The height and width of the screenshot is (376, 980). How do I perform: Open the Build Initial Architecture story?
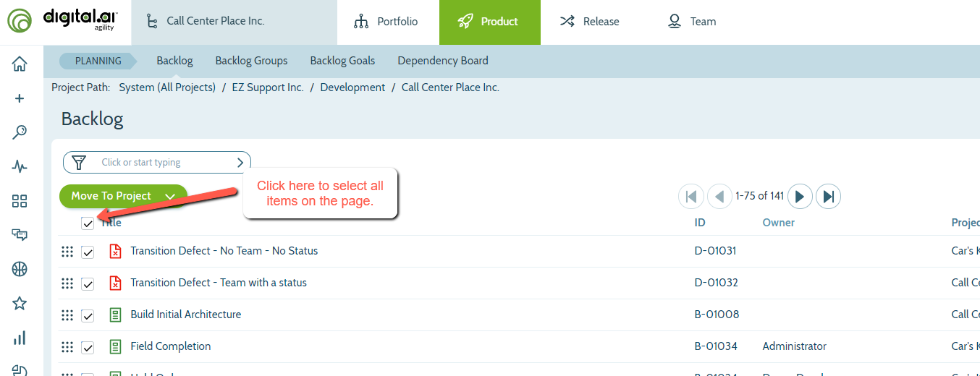click(x=185, y=315)
